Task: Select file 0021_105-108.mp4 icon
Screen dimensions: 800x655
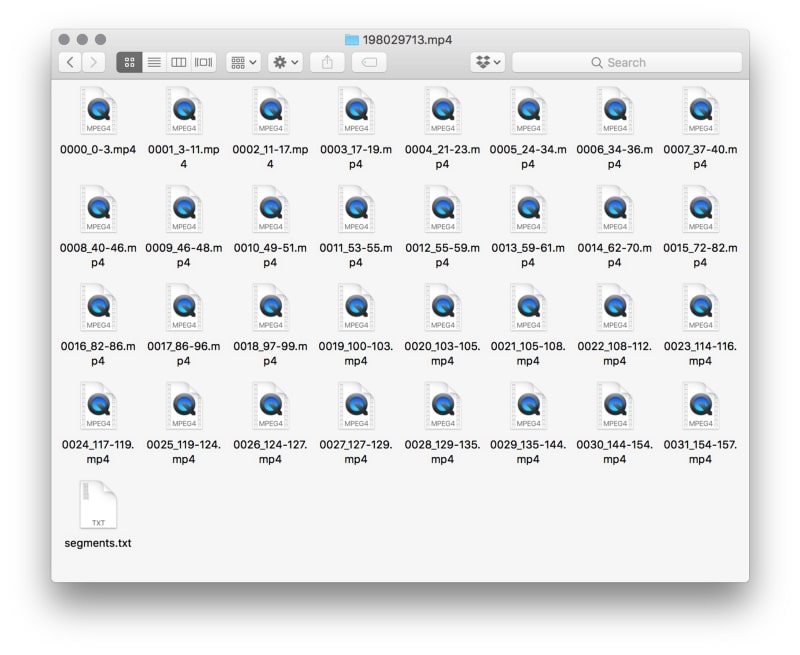Action: [x=528, y=308]
